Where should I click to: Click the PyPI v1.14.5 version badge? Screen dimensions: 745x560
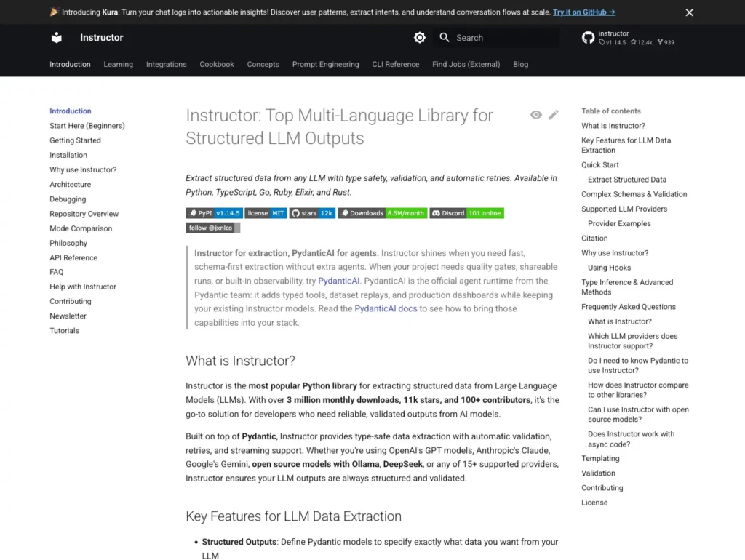(x=214, y=213)
